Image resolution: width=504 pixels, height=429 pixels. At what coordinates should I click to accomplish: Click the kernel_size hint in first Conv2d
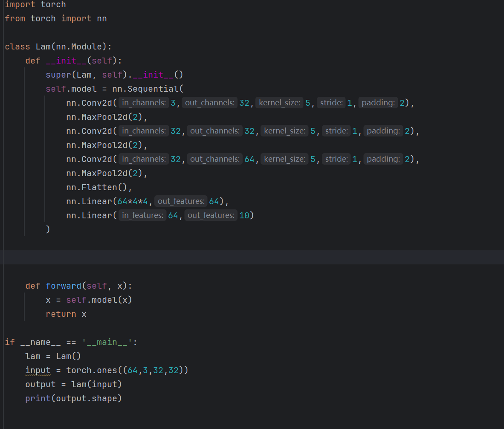[x=279, y=103]
